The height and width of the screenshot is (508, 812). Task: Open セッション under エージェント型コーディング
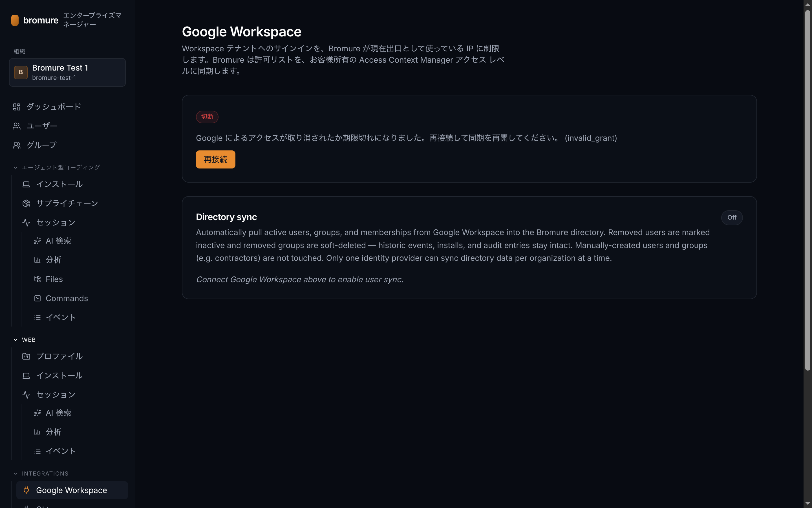[72, 222]
